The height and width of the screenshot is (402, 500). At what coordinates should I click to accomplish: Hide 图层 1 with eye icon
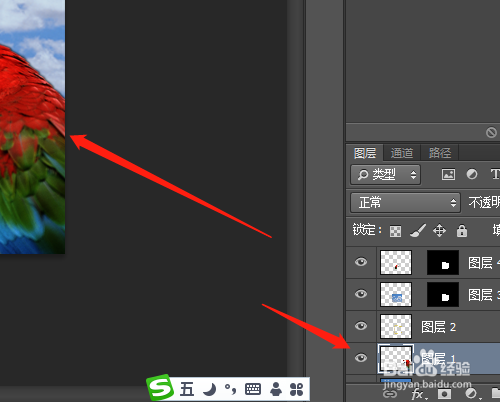pyautogui.click(x=361, y=358)
